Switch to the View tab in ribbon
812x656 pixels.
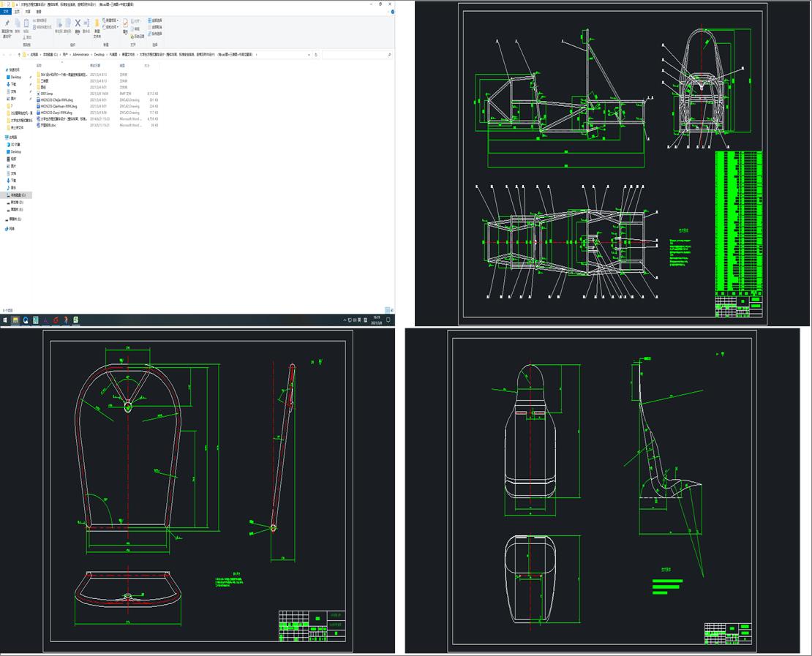pyautogui.click(x=39, y=12)
